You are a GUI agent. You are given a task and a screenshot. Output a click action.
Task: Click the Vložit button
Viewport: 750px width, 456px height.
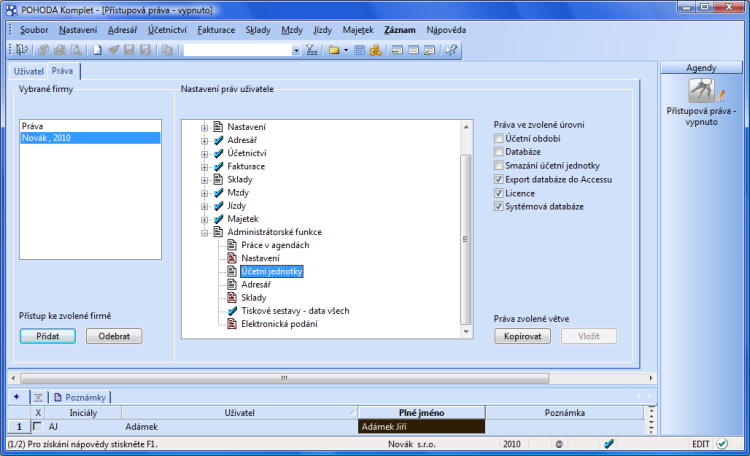click(589, 336)
